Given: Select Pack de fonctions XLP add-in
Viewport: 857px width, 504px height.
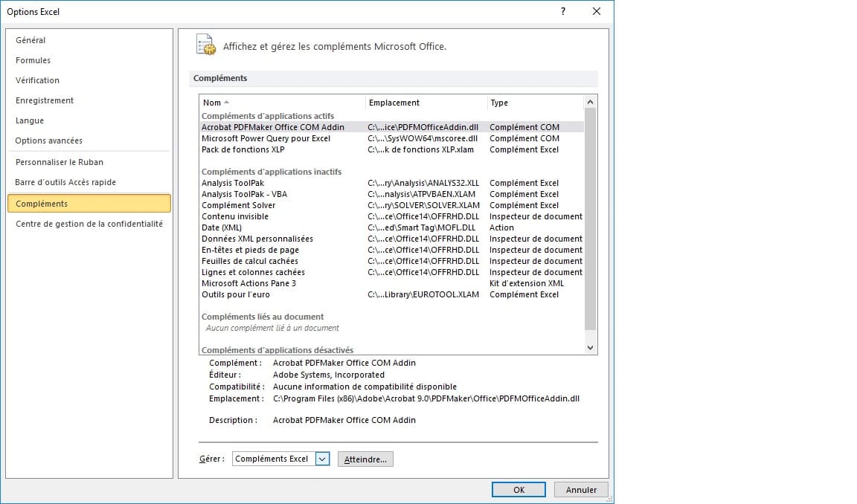Looking at the screenshot, I should pyautogui.click(x=392, y=149).
